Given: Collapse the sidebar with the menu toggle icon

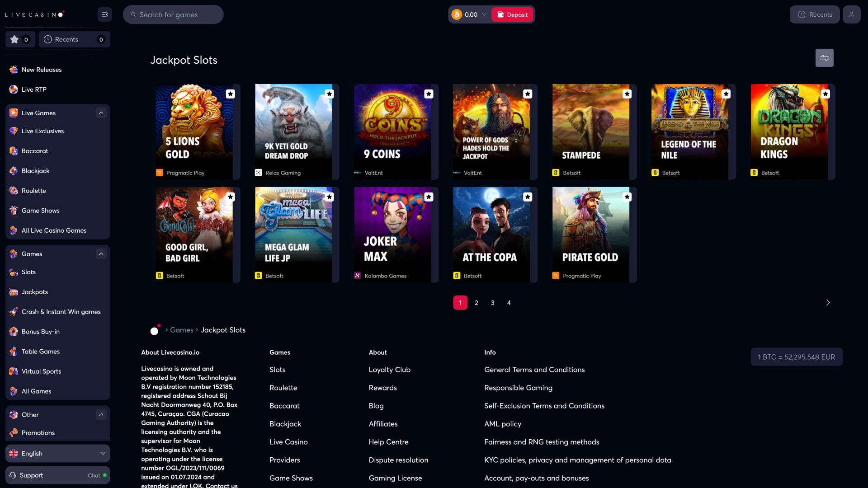Looking at the screenshot, I should (x=104, y=14).
